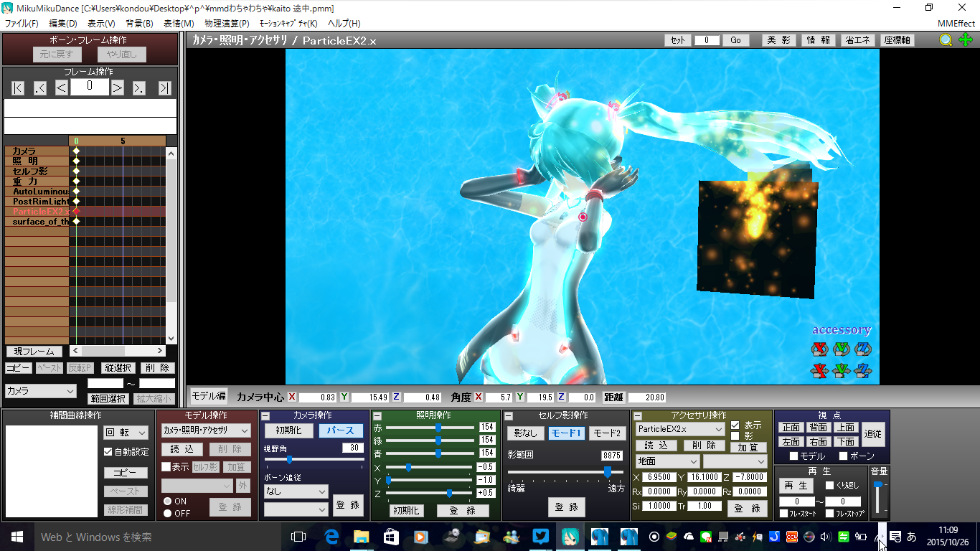Toggle the フレ・スタート checkbox
The width and height of the screenshot is (980, 551).
784,513
